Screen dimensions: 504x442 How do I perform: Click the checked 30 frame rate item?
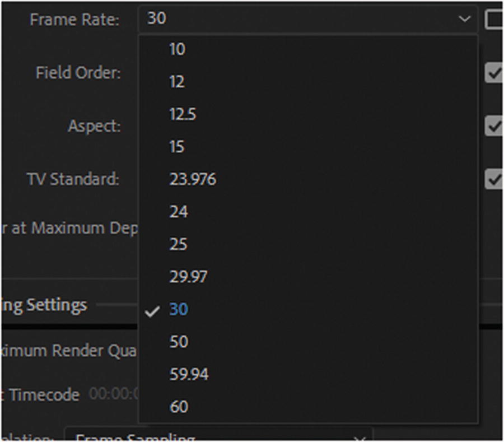pyautogui.click(x=179, y=309)
